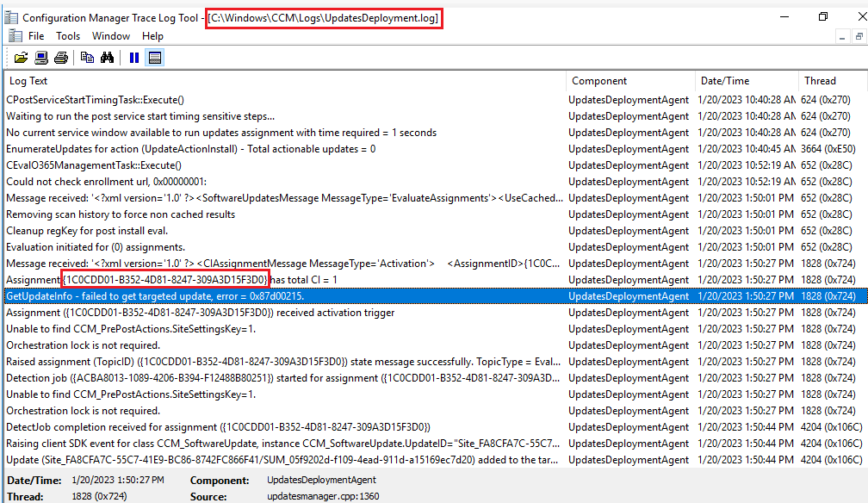Image resolution: width=868 pixels, height=503 pixels.
Task: Click the UpdatesDeployment.log path in title bar
Action: tap(324, 18)
